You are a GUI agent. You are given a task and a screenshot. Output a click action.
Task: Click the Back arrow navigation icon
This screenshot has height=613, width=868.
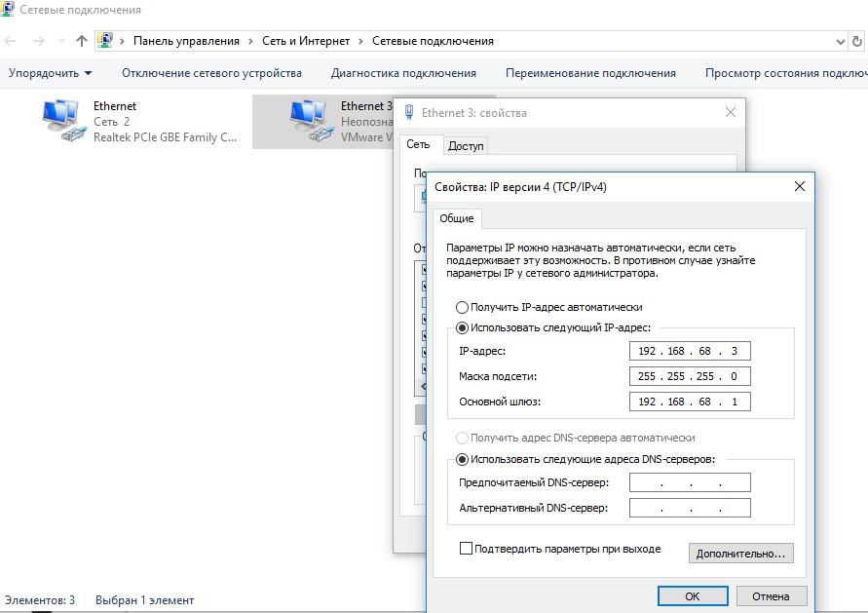(x=12, y=41)
